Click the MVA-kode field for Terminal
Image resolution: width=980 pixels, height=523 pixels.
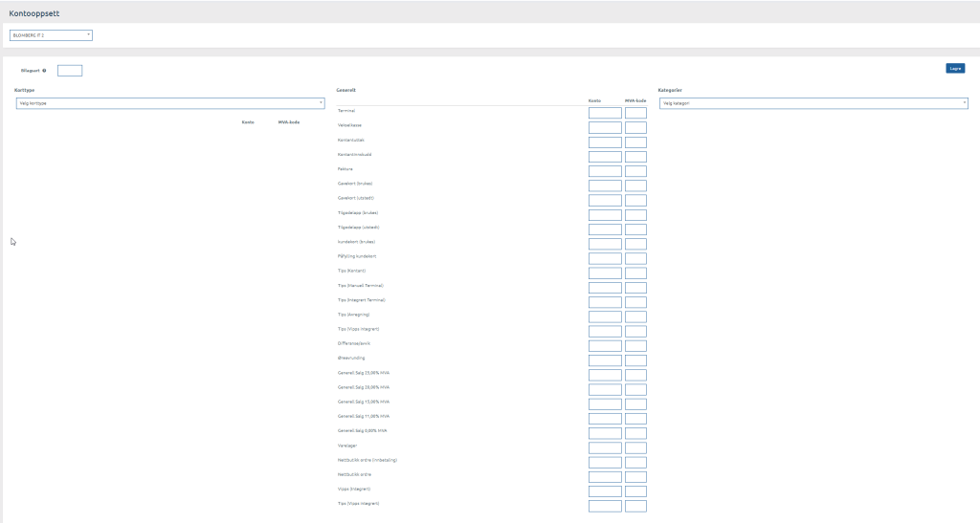635,113
